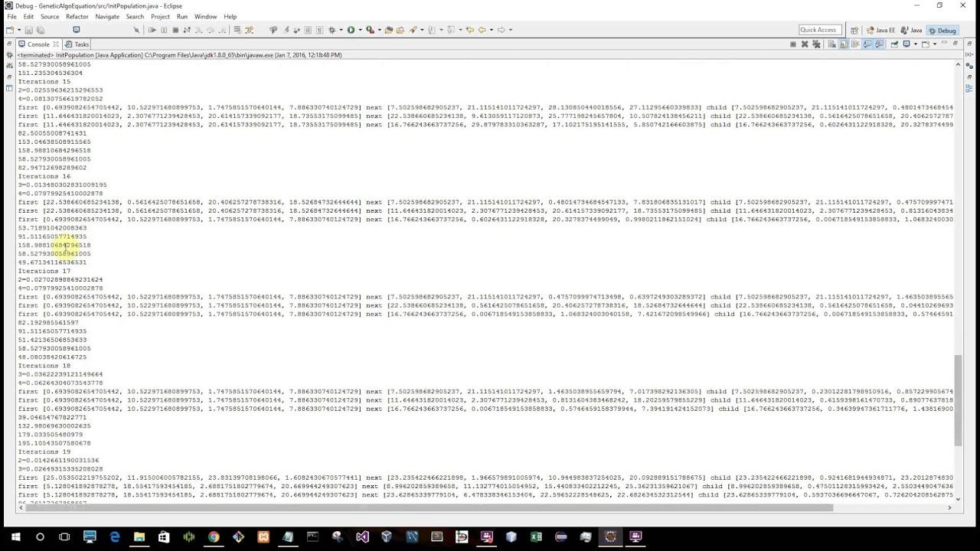
Task: Toggle Show Console on Standard Out
Action: (x=867, y=44)
